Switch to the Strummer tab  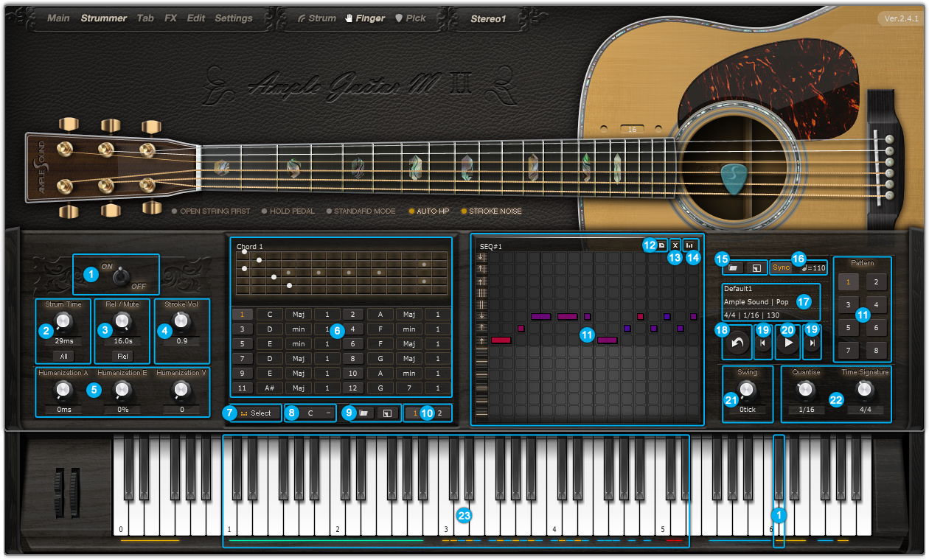pos(103,18)
